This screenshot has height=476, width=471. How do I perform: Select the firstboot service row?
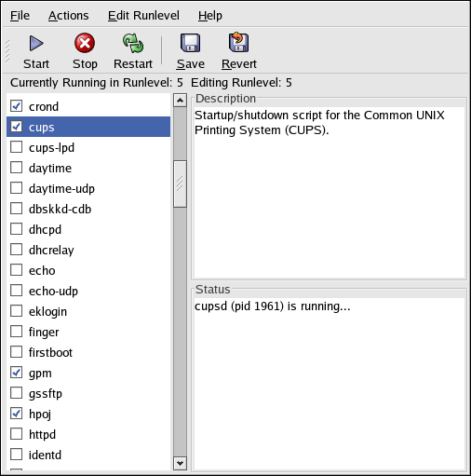pos(88,352)
